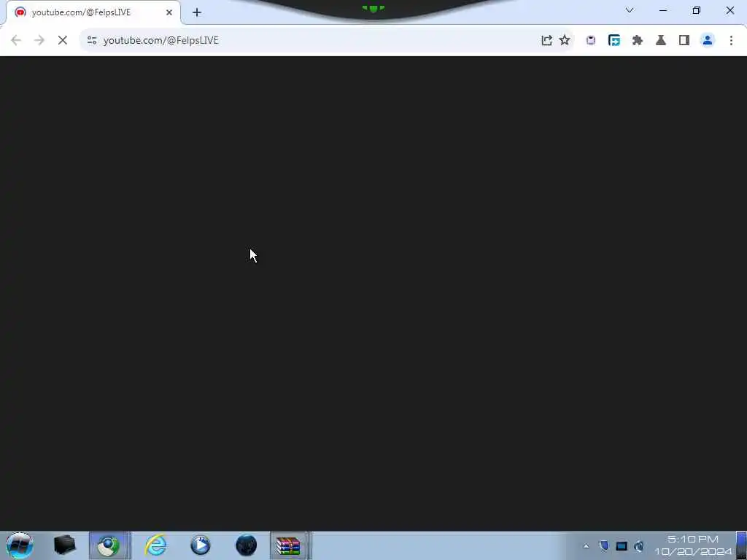Open the profile avatar menu
747x560 pixels.
tap(708, 41)
